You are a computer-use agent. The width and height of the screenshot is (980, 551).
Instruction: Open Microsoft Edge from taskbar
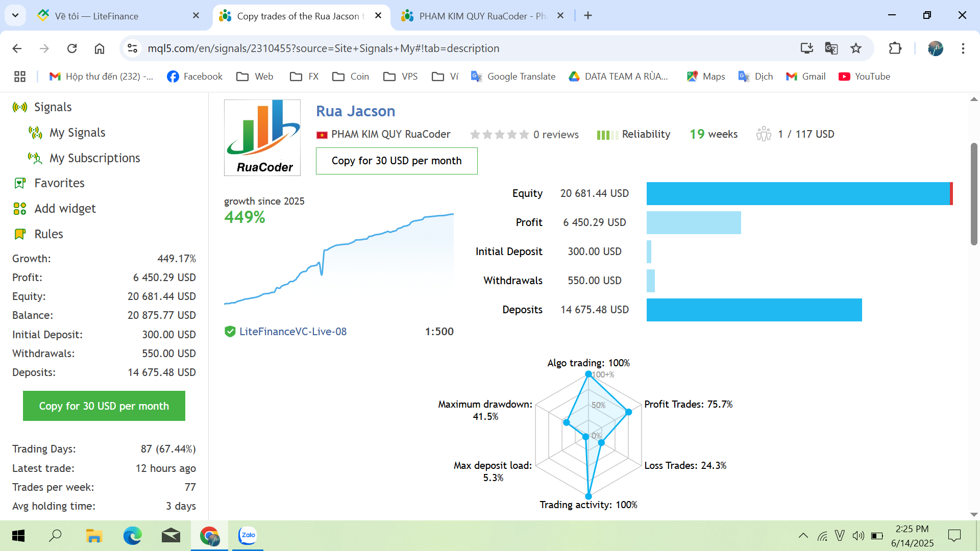(x=132, y=536)
